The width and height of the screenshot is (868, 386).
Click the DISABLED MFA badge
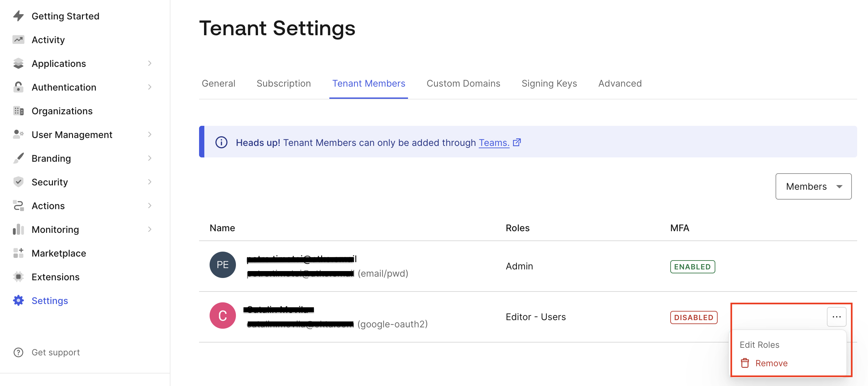click(694, 317)
